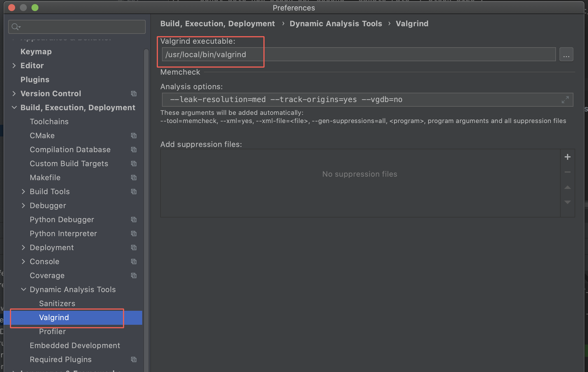Click the remove suppression file minus icon

click(567, 172)
